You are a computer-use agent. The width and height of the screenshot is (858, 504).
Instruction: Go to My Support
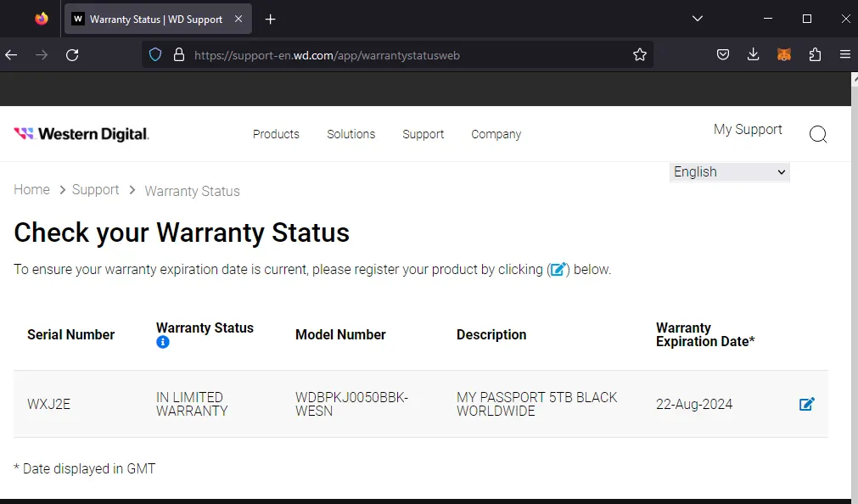pos(748,129)
